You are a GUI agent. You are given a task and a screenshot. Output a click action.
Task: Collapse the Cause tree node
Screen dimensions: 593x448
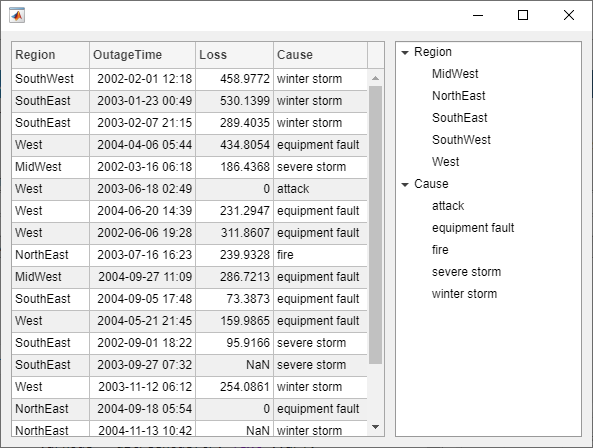point(405,184)
